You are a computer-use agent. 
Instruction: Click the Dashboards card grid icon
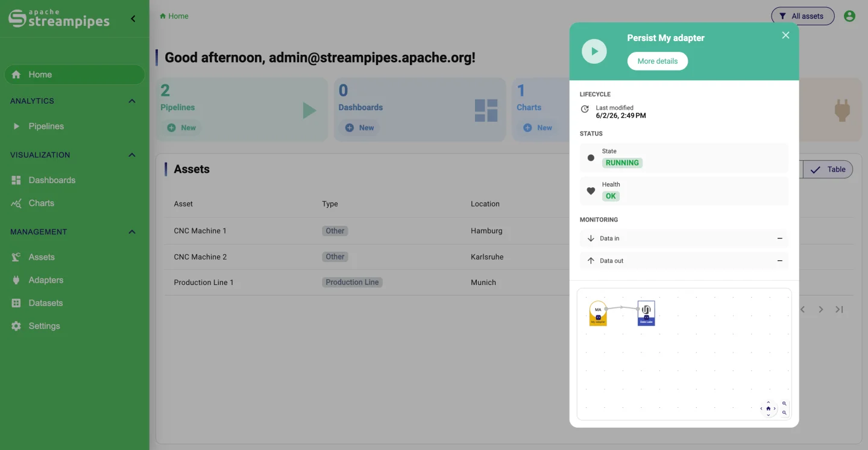pyautogui.click(x=486, y=110)
